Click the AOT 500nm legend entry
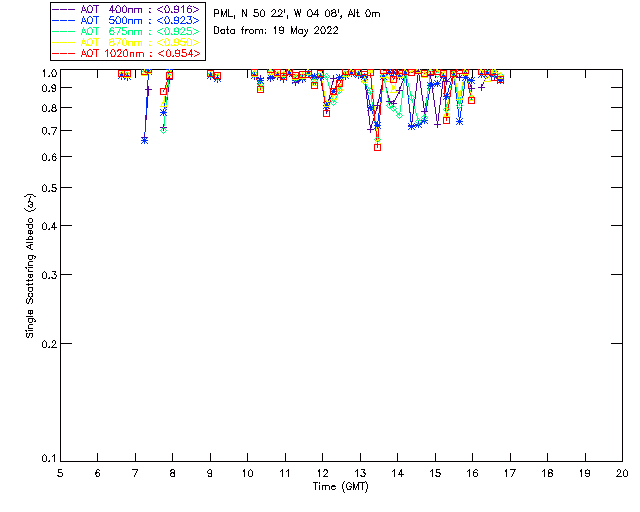The image size is (640, 512). pos(126,20)
